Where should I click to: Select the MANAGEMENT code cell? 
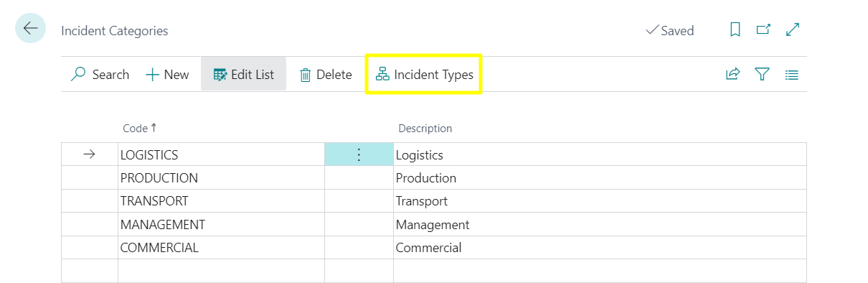[x=221, y=224]
